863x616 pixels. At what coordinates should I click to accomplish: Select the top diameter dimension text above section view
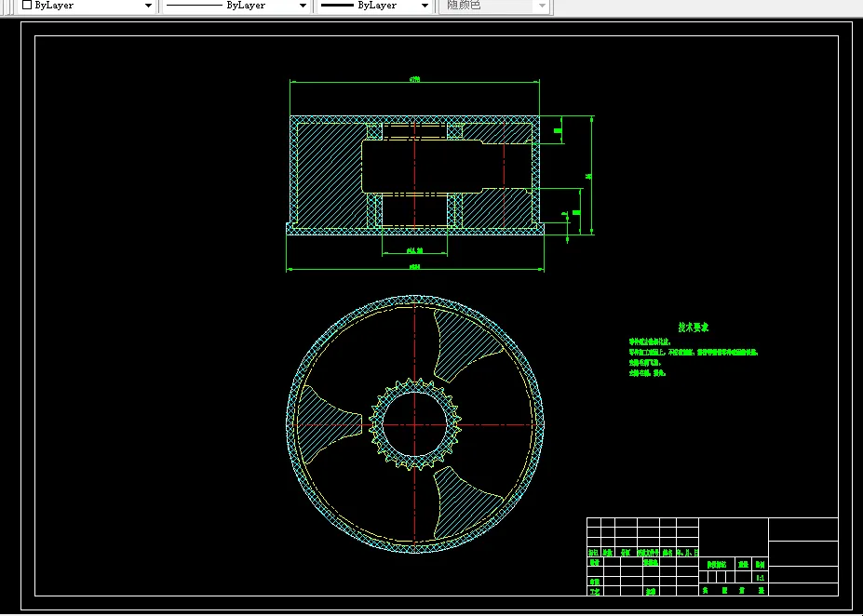(414, 79)
